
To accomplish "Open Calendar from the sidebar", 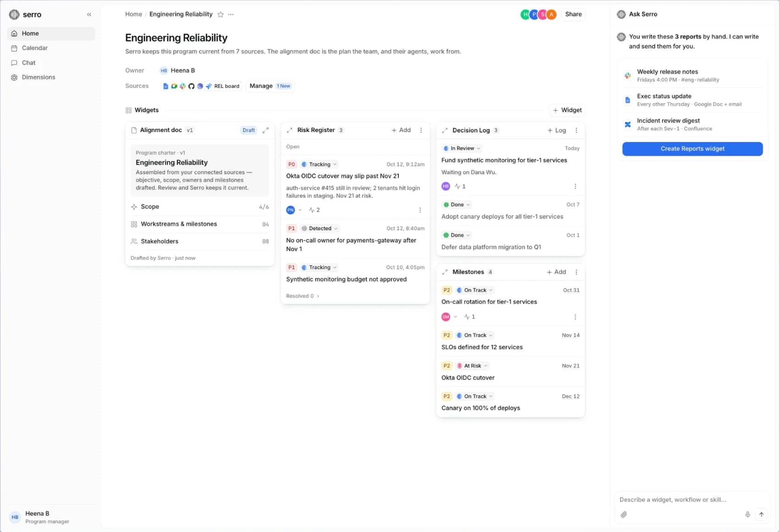I will click(51, 48).
